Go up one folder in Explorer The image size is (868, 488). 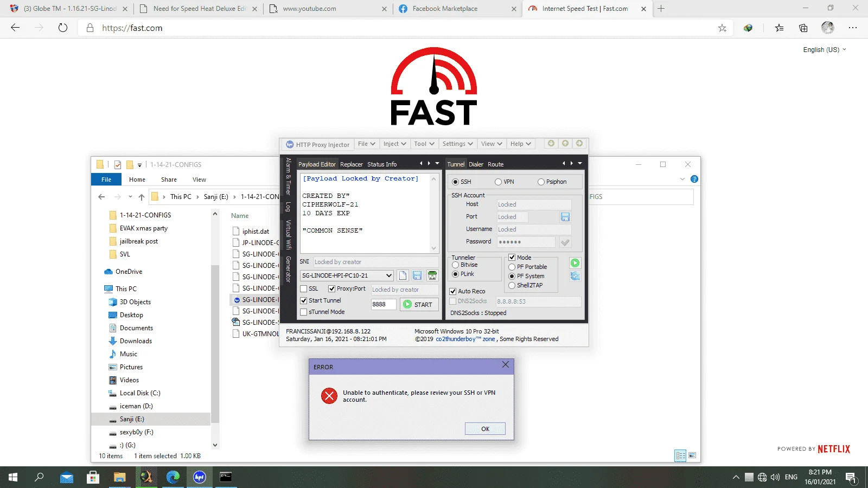tap(142, 197)
